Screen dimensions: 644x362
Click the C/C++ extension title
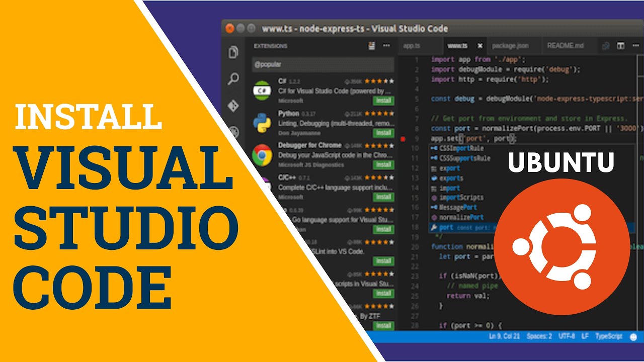[x=286, y=177]
